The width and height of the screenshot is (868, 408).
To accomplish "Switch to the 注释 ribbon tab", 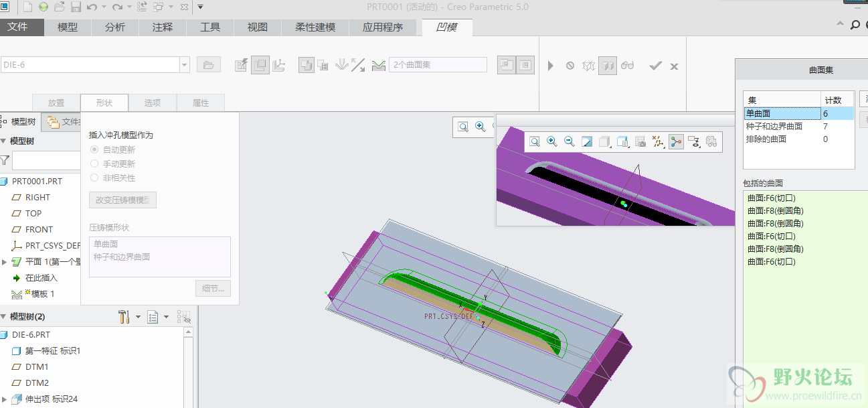I will (x=163, y=27).
